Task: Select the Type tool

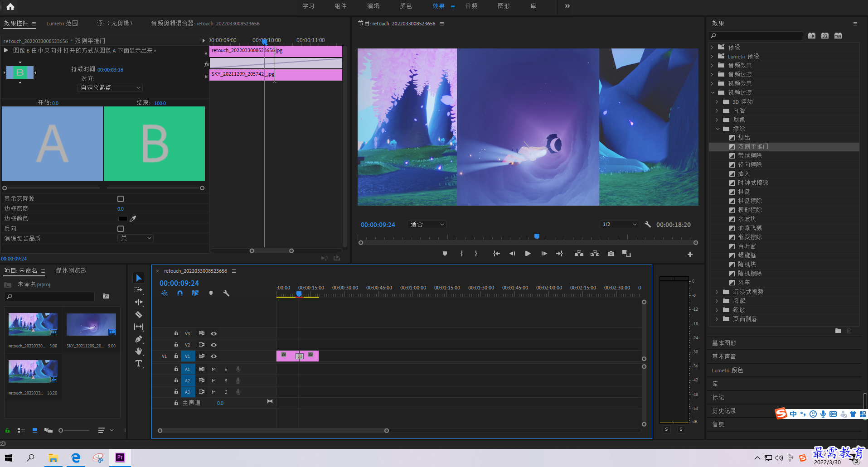Action: pos(139,363)
